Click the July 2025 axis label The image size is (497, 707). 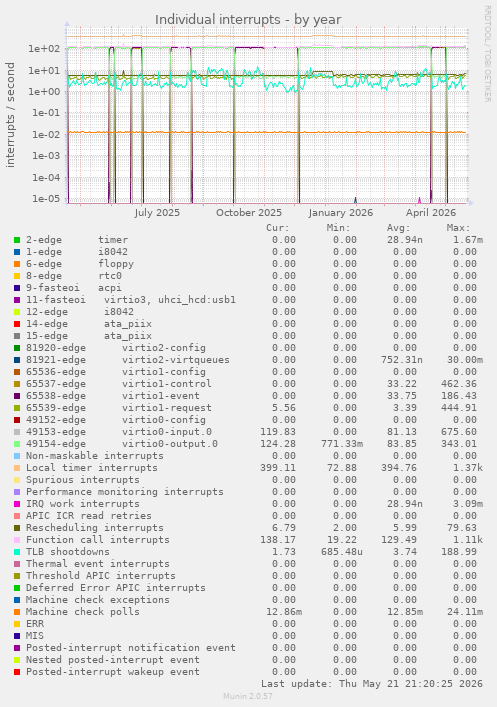(156, 213)
